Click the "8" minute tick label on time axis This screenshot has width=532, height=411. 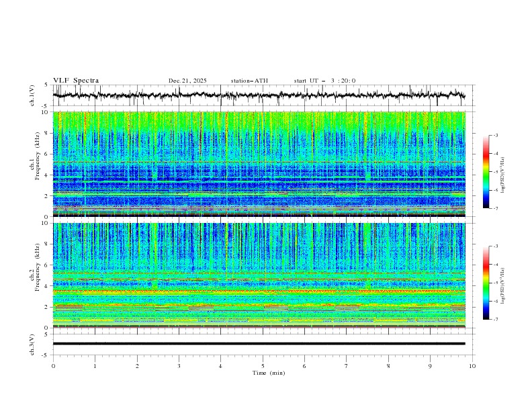click(388, 366)
